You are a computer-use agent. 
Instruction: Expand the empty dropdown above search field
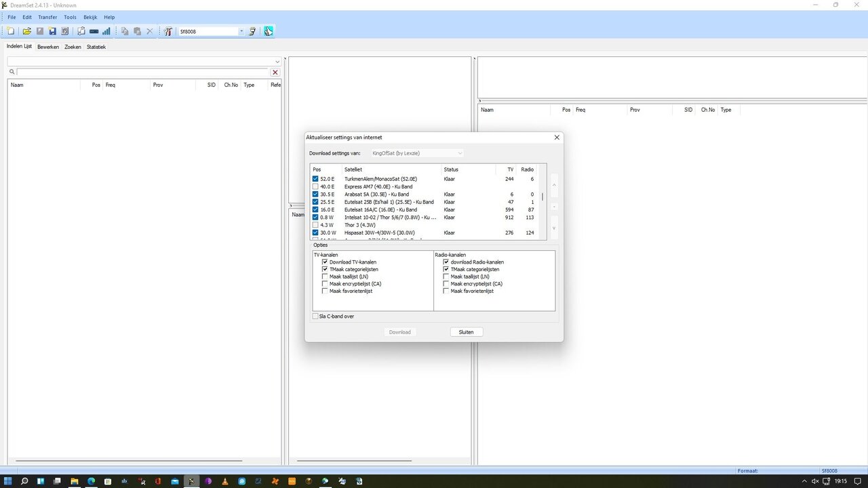point(277,62)
